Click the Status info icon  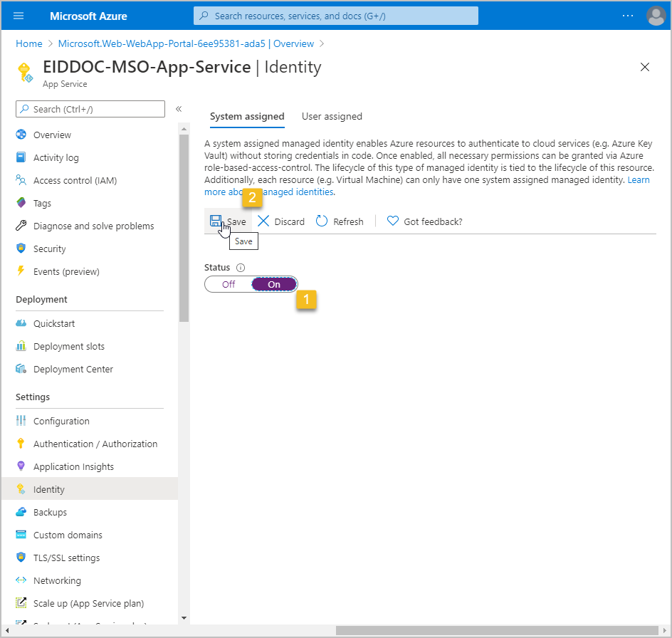coord(241,268)
